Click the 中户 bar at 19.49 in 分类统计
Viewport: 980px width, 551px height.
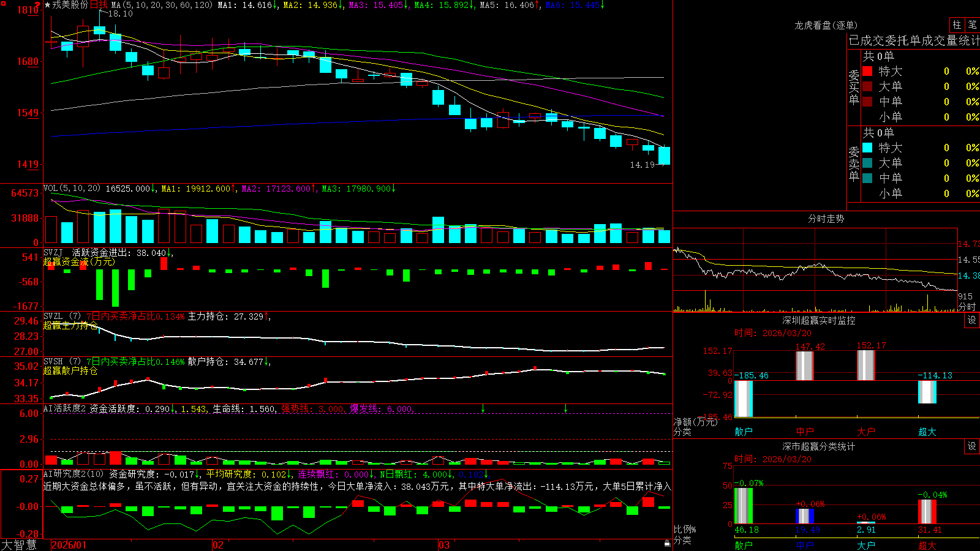[x=805, y=516]
